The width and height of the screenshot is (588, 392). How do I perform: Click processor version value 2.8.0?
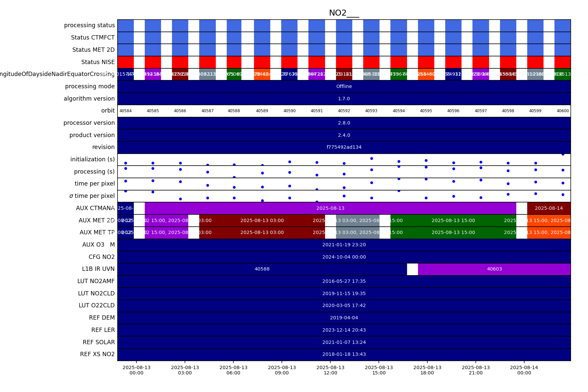tap(344, 123)
